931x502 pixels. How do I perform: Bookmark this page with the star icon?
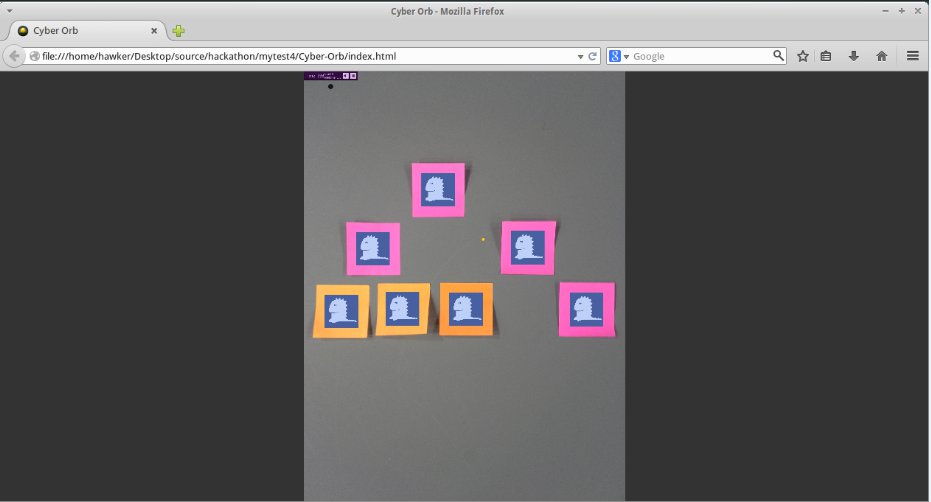(x=803, y=56)
